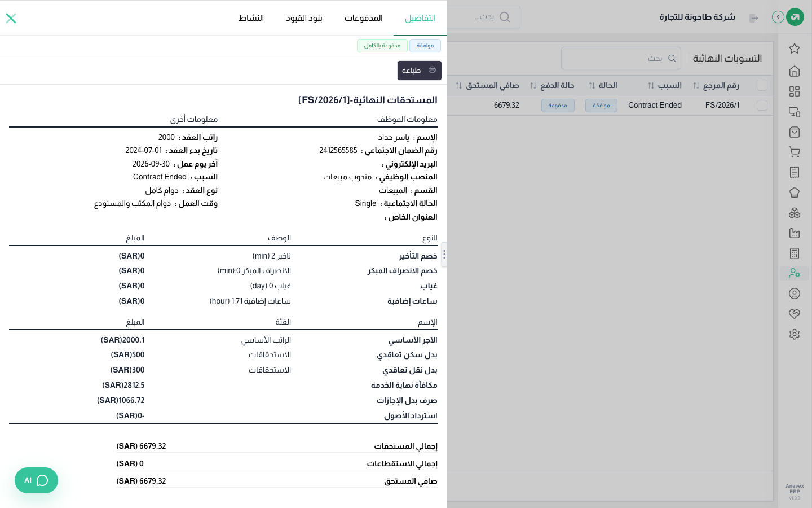
Task: Open the favorites star icon in sidebar
Action: pos(795,49)
